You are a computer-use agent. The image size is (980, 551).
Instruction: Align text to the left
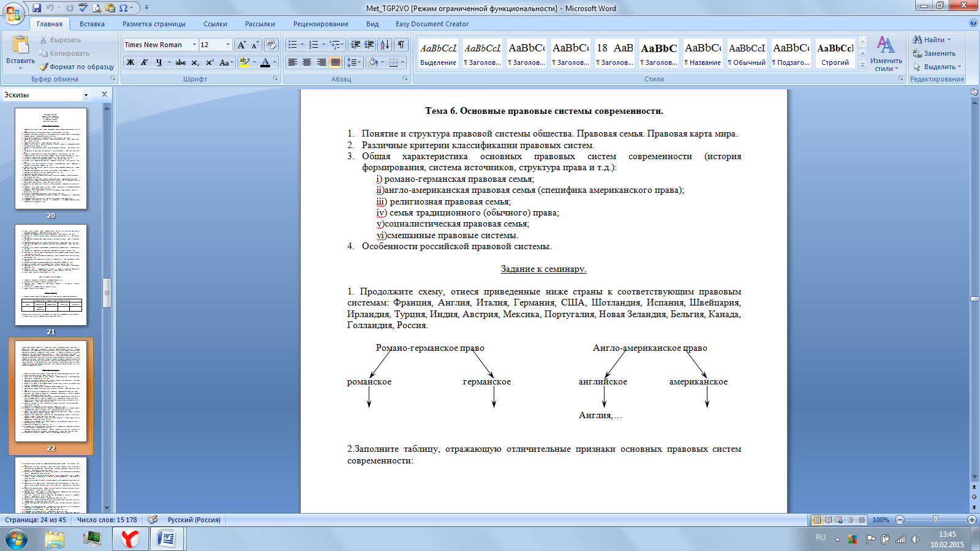point(293,62)
